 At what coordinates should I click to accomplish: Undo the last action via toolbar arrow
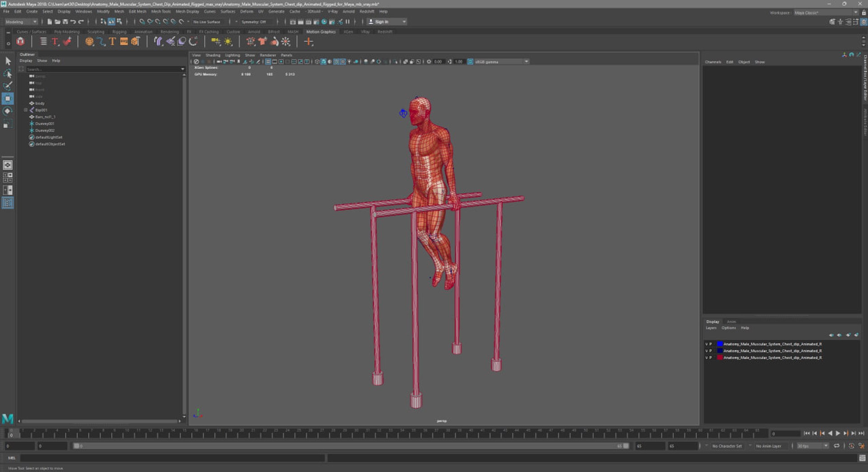pyautogui.click(x=73, y=22)
